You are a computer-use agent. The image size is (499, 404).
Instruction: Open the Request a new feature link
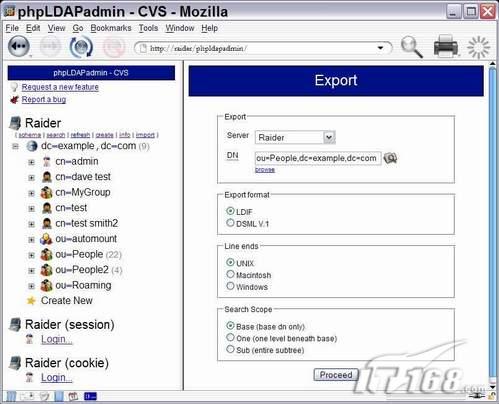[60, 87]
